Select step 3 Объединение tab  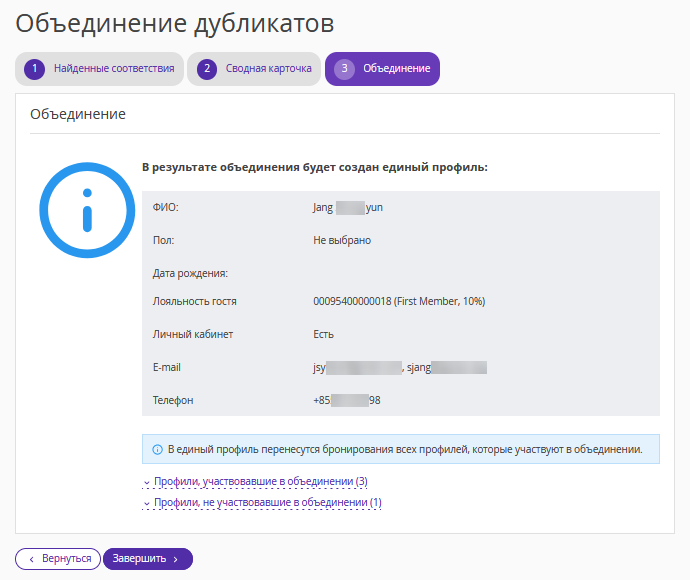pyautogui.click(x=382, y=69)
